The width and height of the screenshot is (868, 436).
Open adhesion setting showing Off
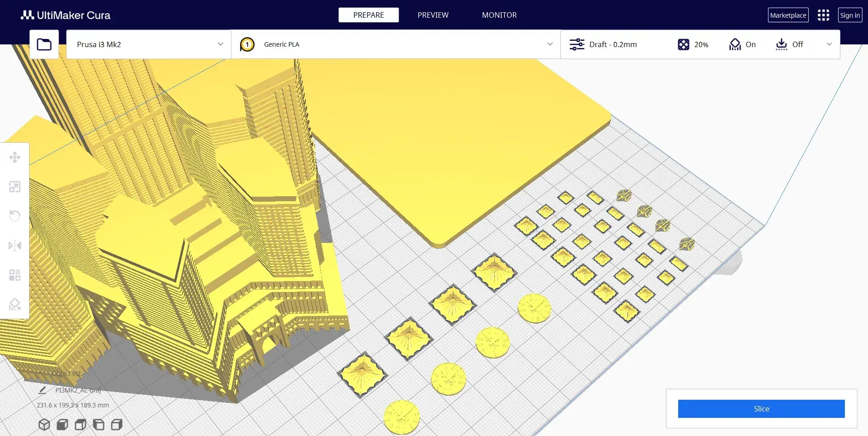(789, 44)
